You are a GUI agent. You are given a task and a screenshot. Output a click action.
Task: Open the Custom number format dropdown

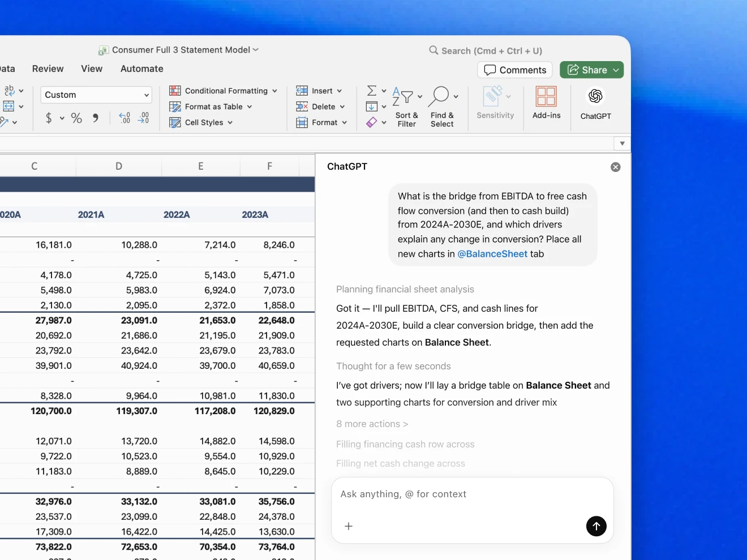click(96, 94)
